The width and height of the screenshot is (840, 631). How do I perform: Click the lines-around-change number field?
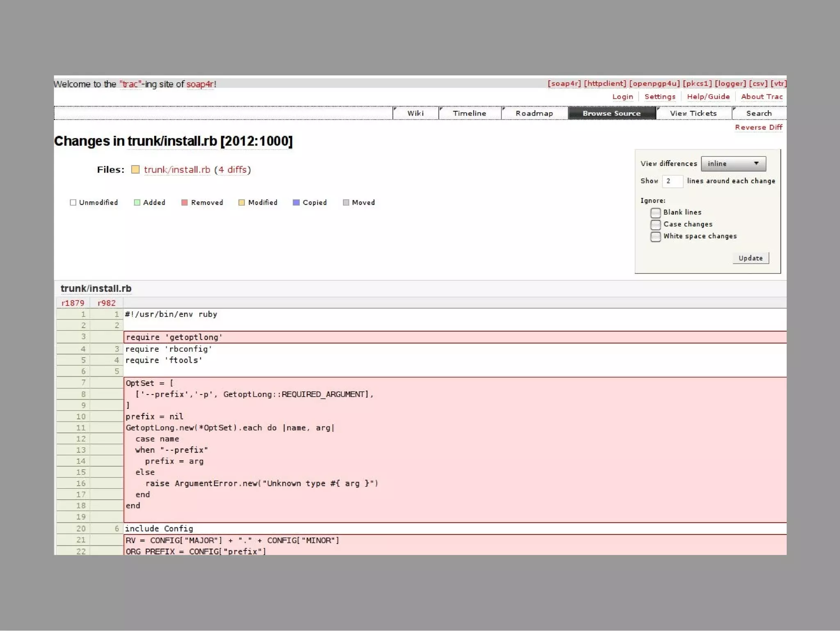click(672, 181)
